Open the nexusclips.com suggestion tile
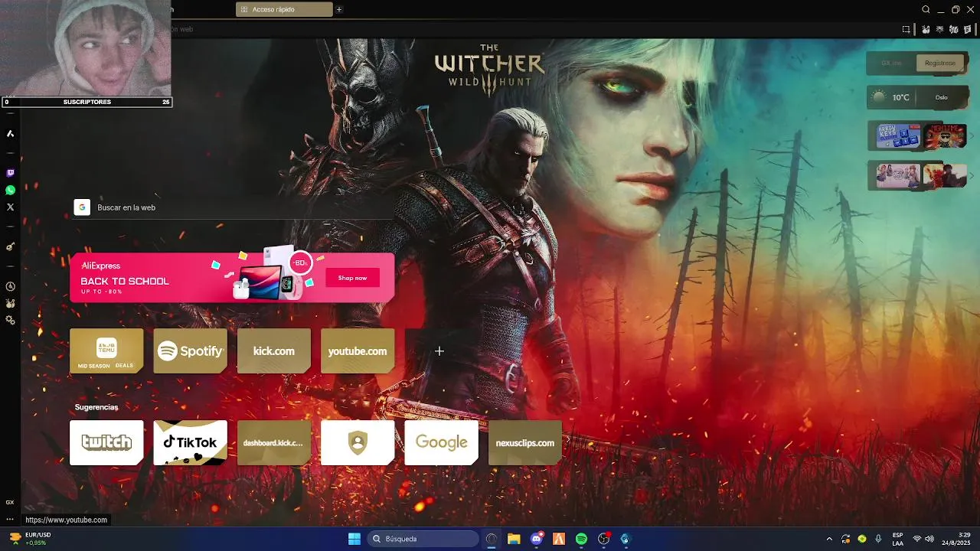Image resolution: width=980 pixels, height=551 pixels. tap(525, 442)
